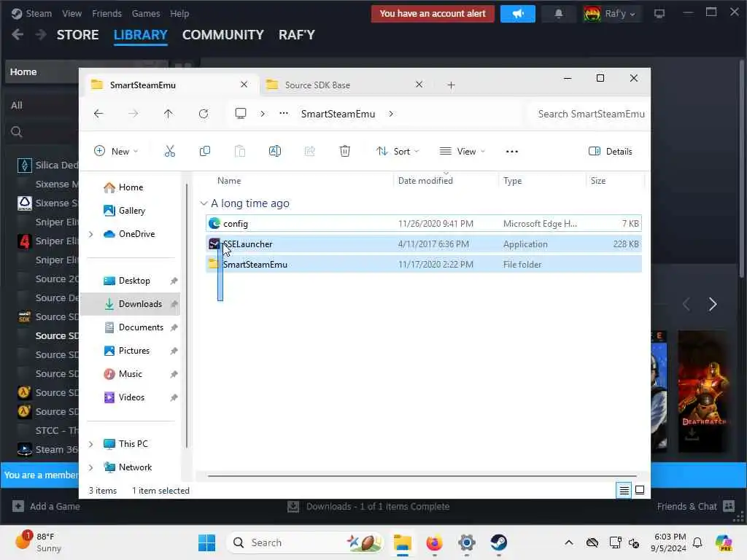
Task: Click the account alert banner
Action: click(x=433, y=14)
